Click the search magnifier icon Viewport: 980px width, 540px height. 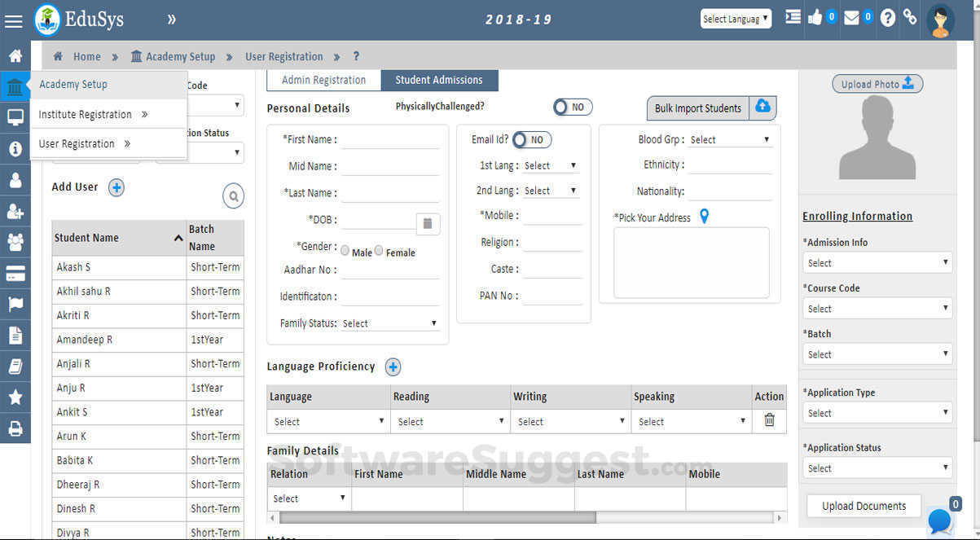click(x=234, y=196)
